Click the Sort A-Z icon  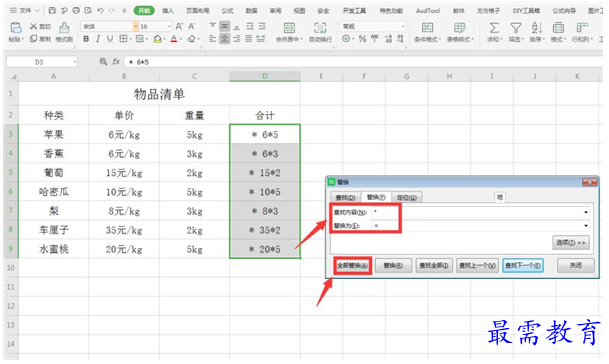pyautogui.click(x=537, y=28)
